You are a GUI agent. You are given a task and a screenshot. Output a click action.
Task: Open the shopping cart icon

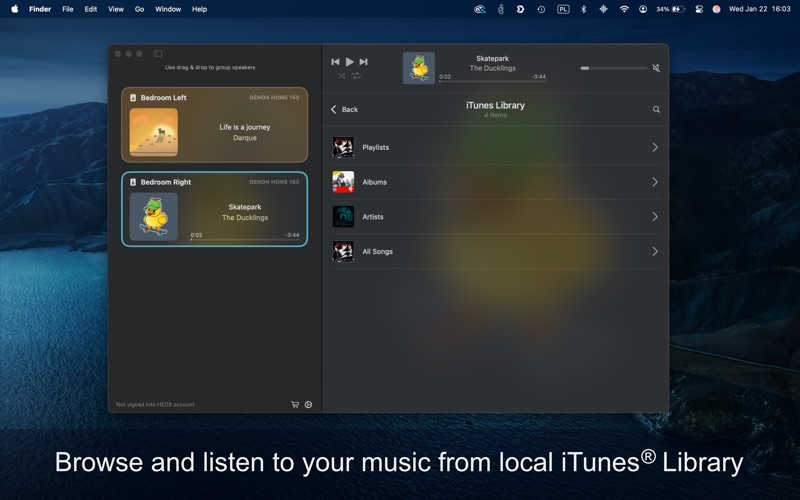[x=295, y=405]
